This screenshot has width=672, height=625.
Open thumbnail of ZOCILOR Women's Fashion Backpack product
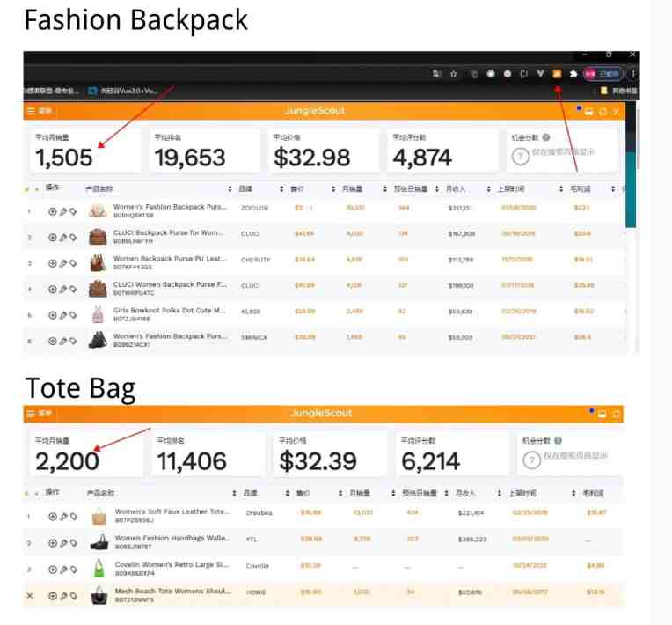click(98, 210)
